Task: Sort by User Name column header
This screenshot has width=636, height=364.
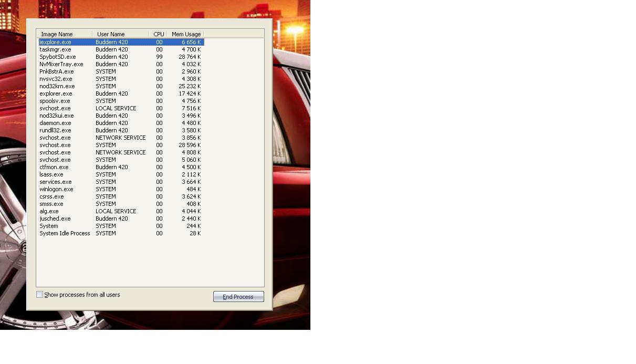Action: point(120,34)
